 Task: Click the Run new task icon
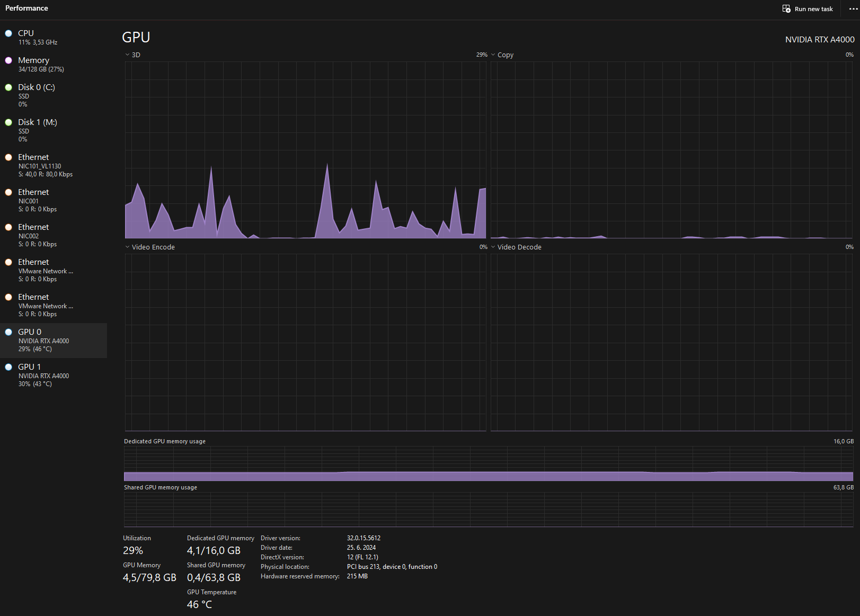[786, 8]
